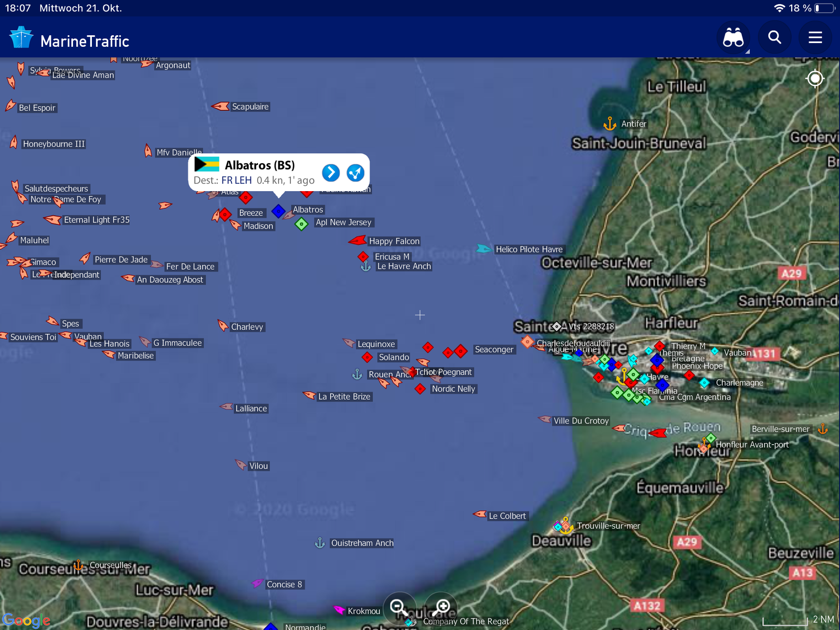Select the Antifer anchor port icon
Viewport: 840px width, 630px height.
[610, 124]
